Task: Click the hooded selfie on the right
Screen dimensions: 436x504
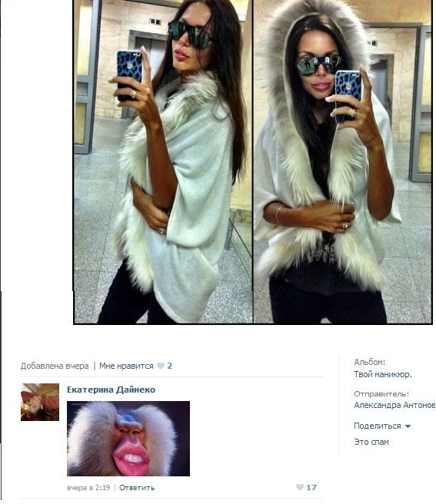Action: click(342, 161)
